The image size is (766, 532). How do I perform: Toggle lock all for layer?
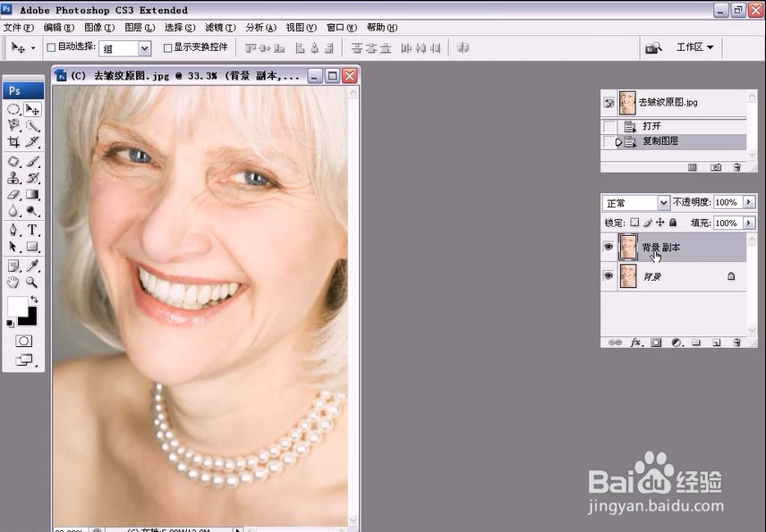pyautogui.click(x=673, y=223)
